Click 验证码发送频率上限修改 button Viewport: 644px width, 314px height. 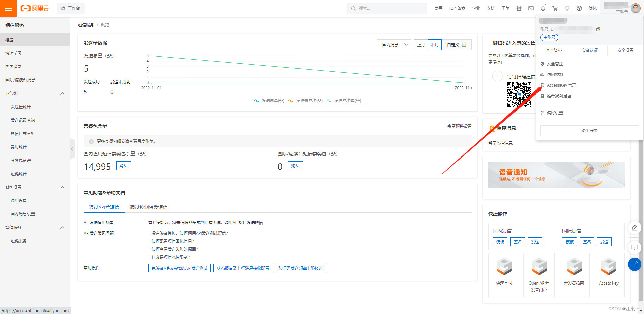point(301,268)
